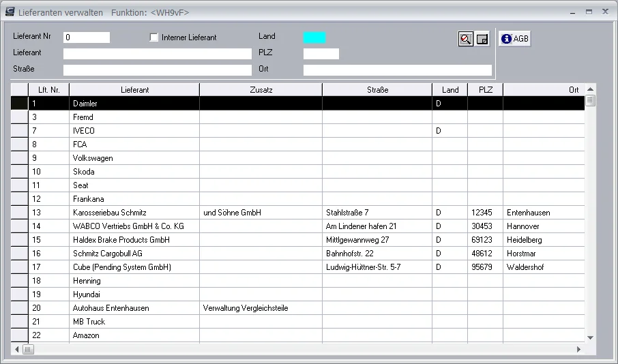The height and width of the screenshot is (364, 618).
Task: Select the FCA supplier cell
Action: pyautogui.click(x=134, y=145)
